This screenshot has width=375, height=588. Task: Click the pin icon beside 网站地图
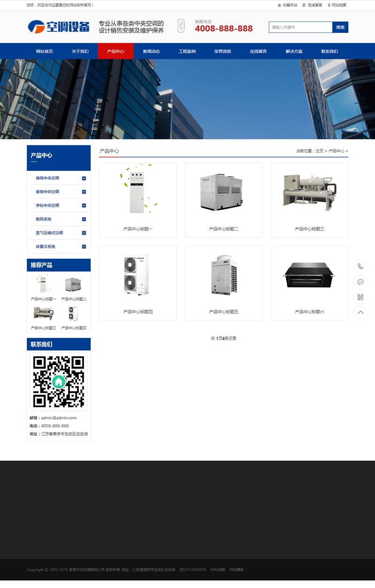pyautogui.click(x=329, y=5)
